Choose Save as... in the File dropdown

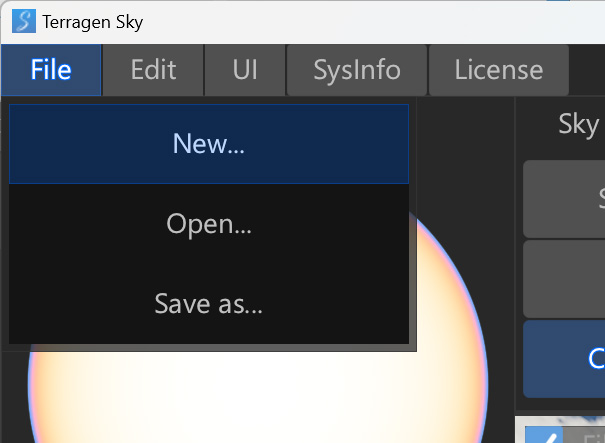[x=208, y=303]
